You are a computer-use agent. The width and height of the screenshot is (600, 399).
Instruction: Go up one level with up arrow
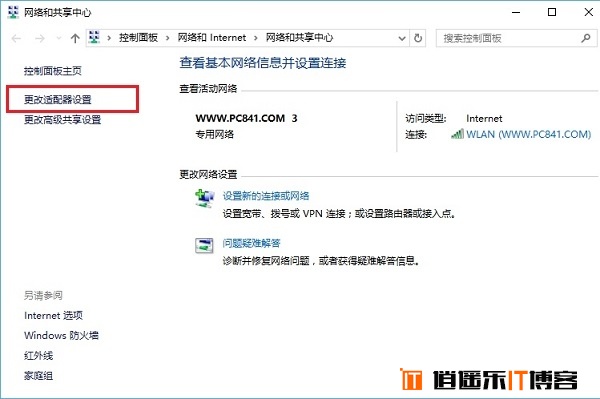pos(75,38)
